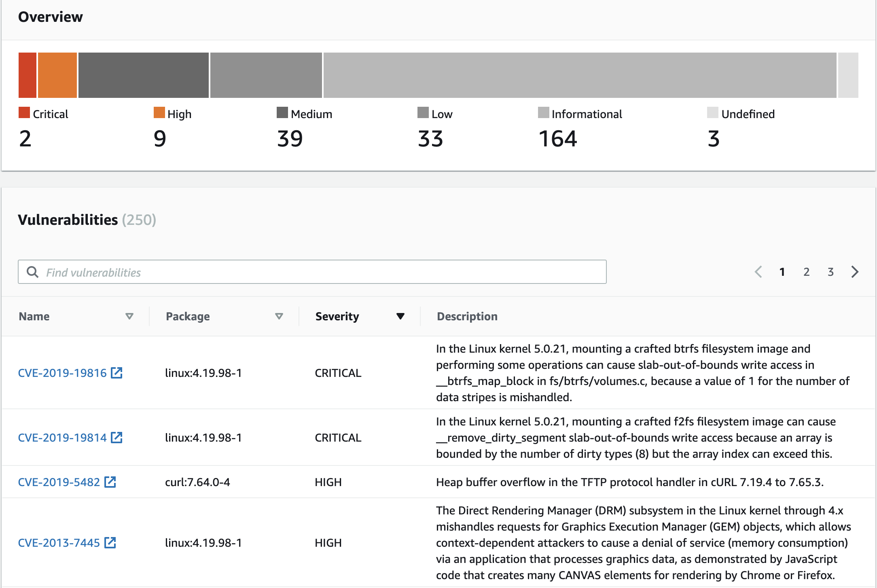Open the CVE-2019-19816 link
Viewport: 877px width, 588px height.
point(62,373)
